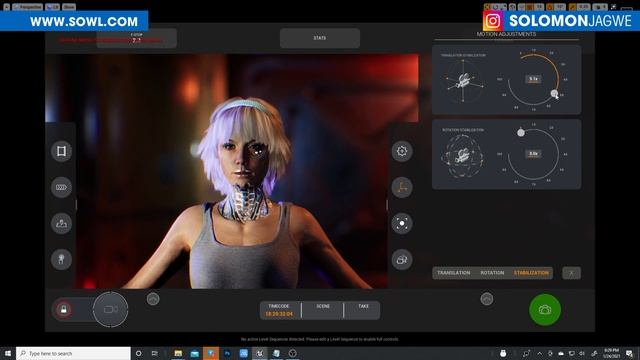This screenshot has height=360, width=640.
Task: Select the Stabilization tab
Action: pos(531,273)
